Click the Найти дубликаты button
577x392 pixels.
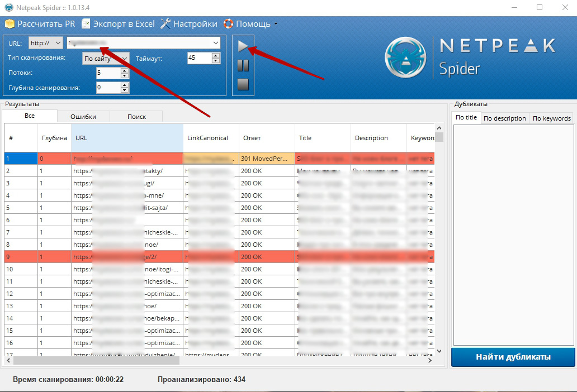pyautogui.click(x=513, y=357)
